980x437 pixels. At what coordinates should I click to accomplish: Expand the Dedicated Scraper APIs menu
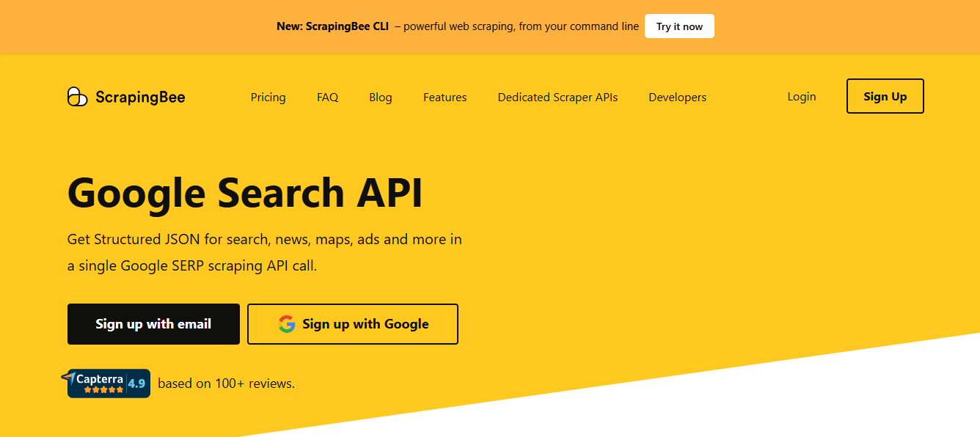(x=557, y=97)
